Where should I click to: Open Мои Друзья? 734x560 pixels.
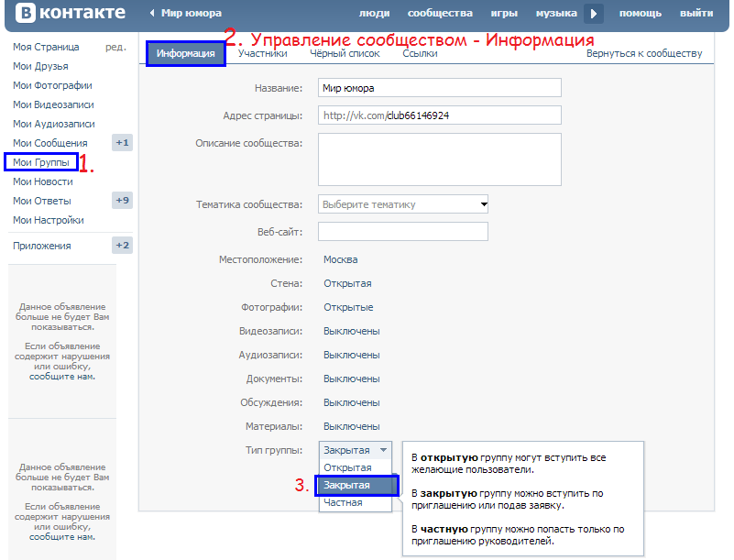[x=40, y=66]
